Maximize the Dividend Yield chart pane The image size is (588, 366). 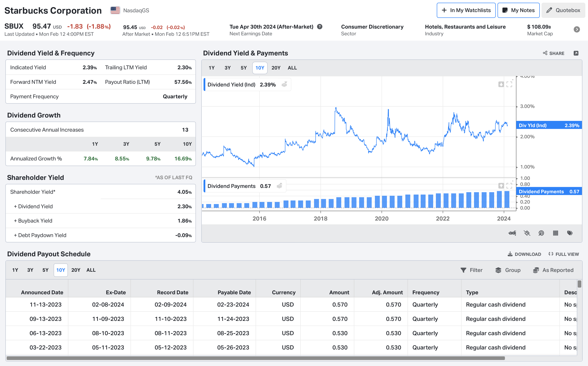coord(509,84)
